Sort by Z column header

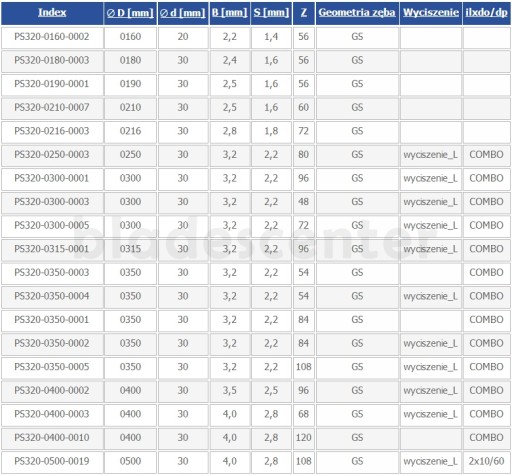[304, 13]
